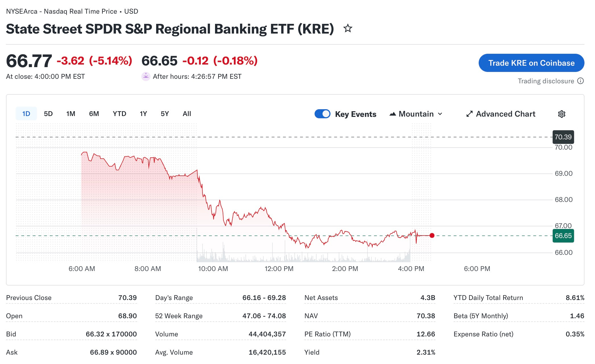Viewport: 595px width, 364px height.
Task: Select the YTD chart range tab
Action: [x=119, y=113]
